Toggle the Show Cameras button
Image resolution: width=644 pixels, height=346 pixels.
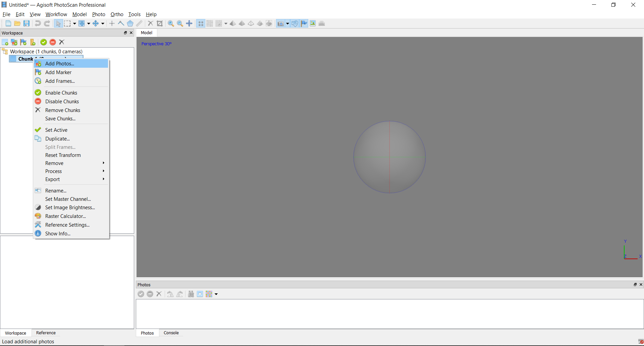[280, 23]
